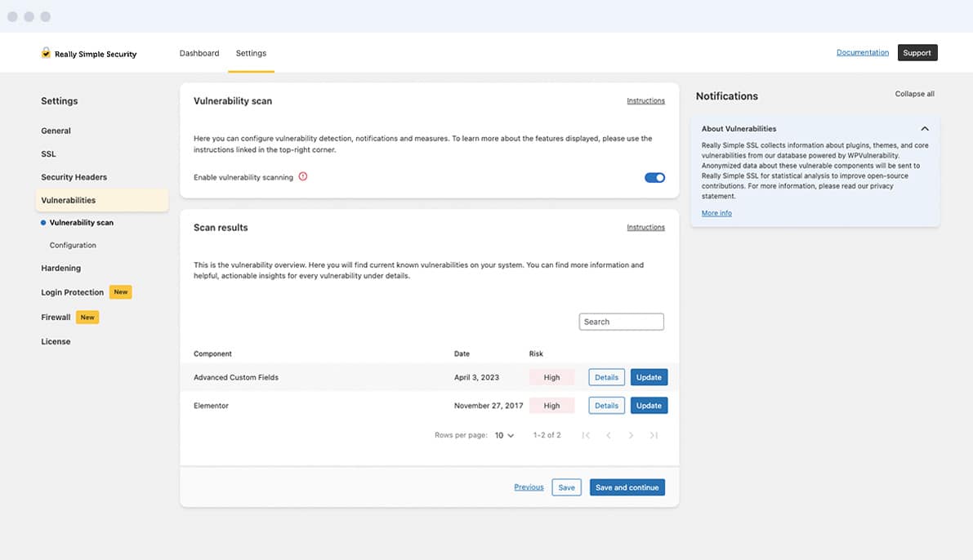Collapse all notifications
Viewport: 973px width, 560px height.
(x=914, y=94)
